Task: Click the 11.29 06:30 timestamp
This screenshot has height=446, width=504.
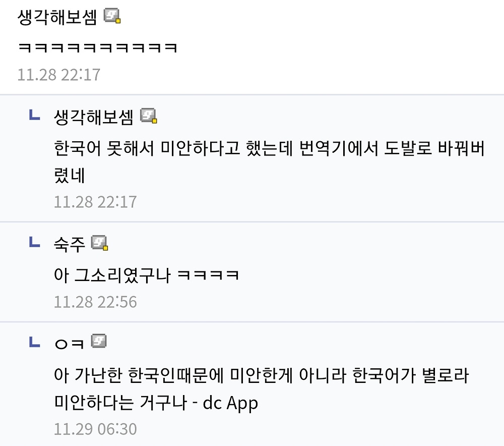Action: tap(95, 429)
